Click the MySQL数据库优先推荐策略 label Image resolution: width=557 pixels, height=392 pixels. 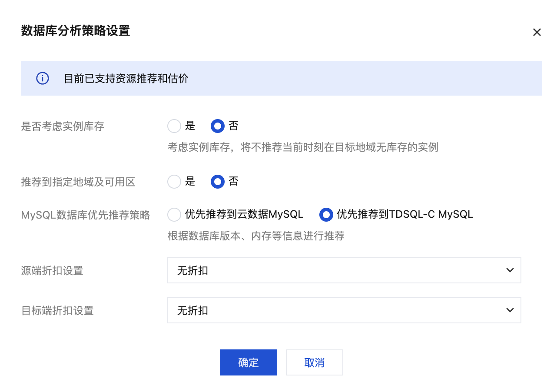point(86,215)
